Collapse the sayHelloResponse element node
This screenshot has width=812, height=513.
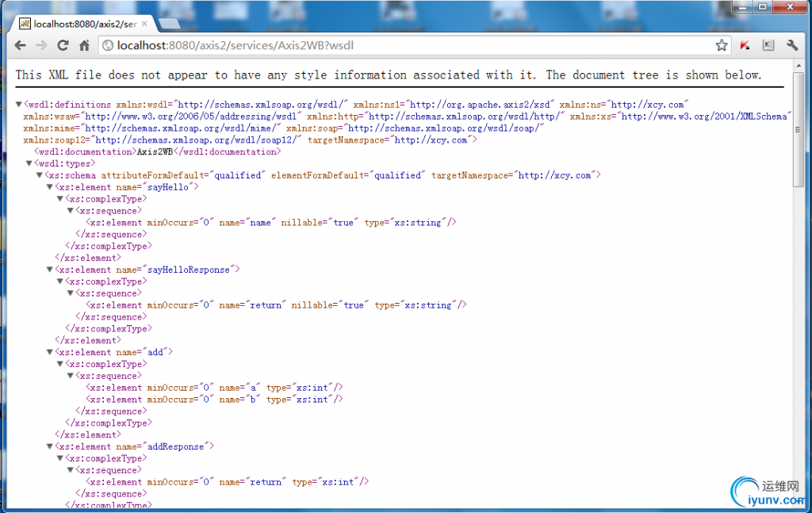click(50, 270)
